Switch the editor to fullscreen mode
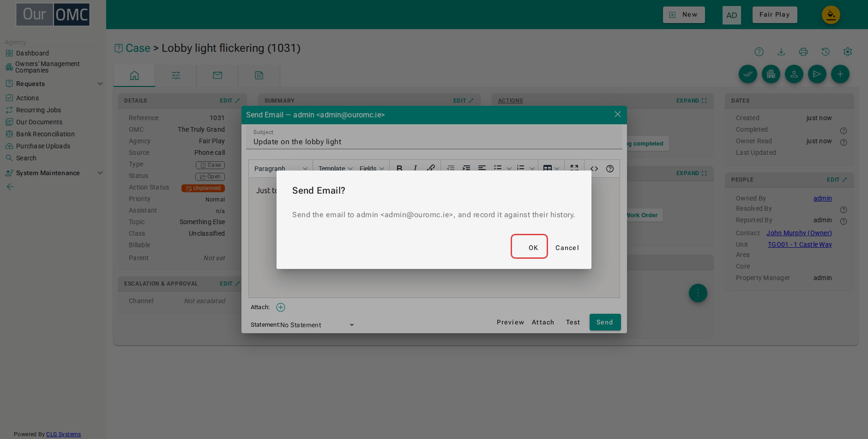Image resolution: width=868 pixels, height=439 pixels. coord(574,169)
